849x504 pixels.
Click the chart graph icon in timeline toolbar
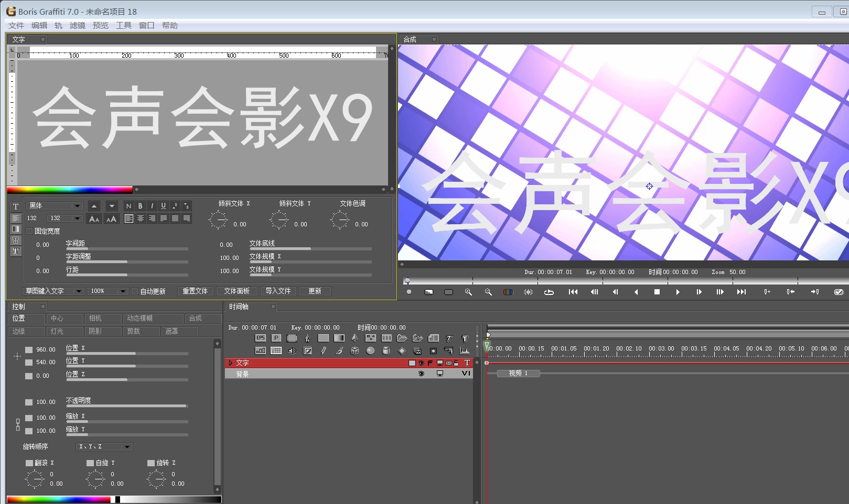tap(465, 350)
